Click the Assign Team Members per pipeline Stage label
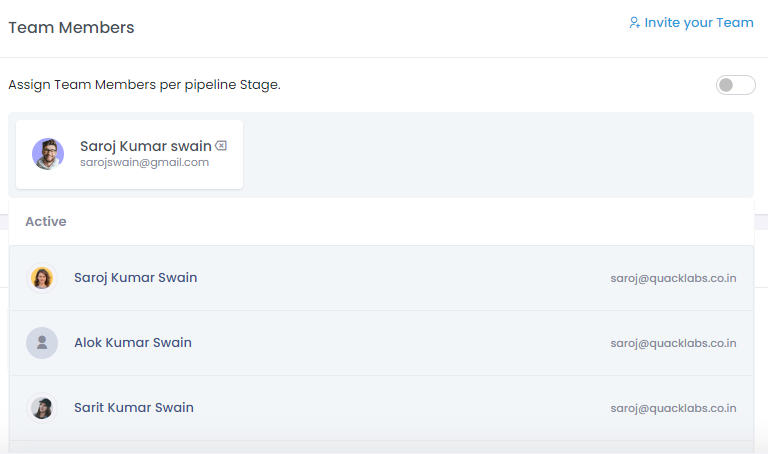 tap(144, 85)
